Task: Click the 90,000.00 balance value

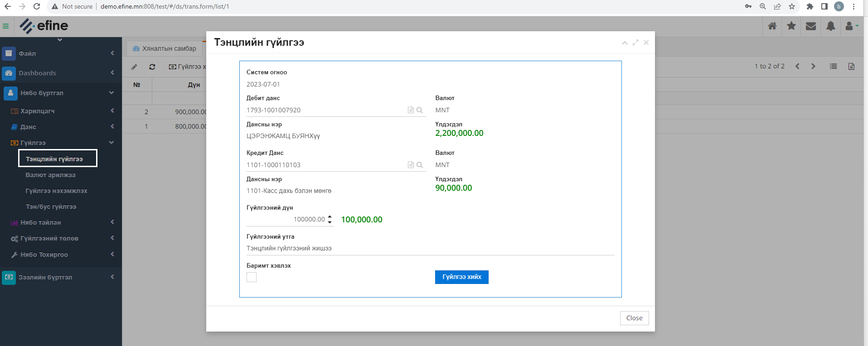Action: [x=454, y=188]
